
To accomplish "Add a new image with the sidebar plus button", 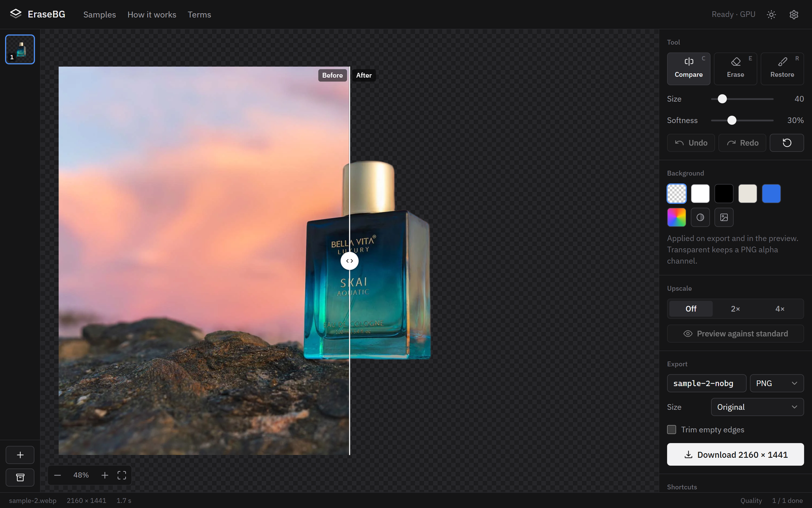I will (x=20, y=455).
